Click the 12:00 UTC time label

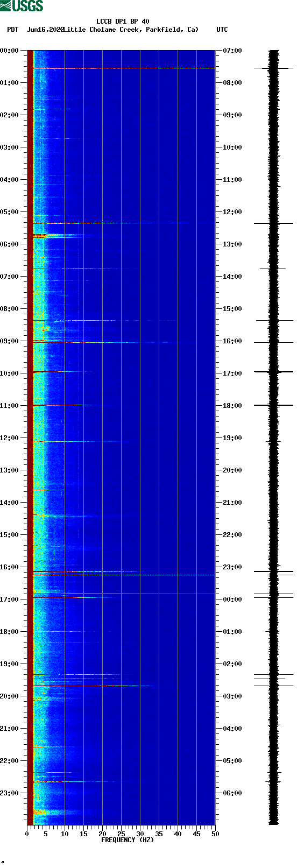tap(232, 212)
